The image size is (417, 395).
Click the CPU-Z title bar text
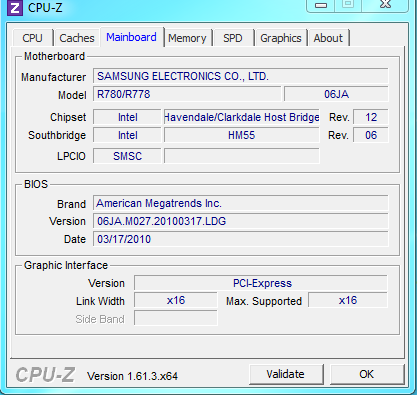(x=45, y=8)
